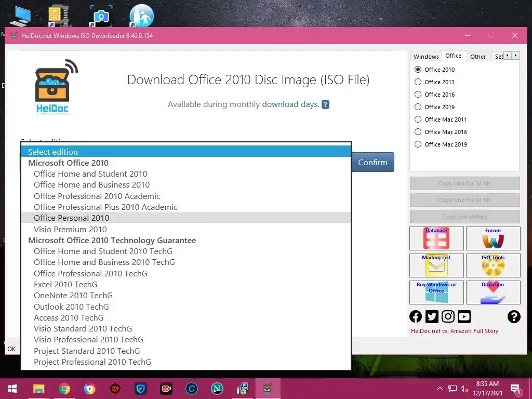Launch Google Chrome from the taskbar
The height and width of the screenshot is (399, 532).
pyautogui.click(x=64, y=389)
